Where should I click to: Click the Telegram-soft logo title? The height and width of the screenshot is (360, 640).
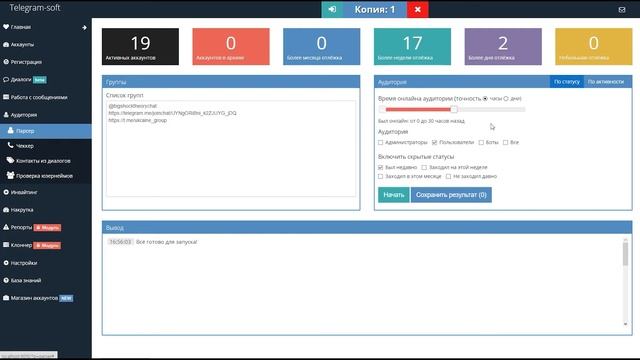35,8
